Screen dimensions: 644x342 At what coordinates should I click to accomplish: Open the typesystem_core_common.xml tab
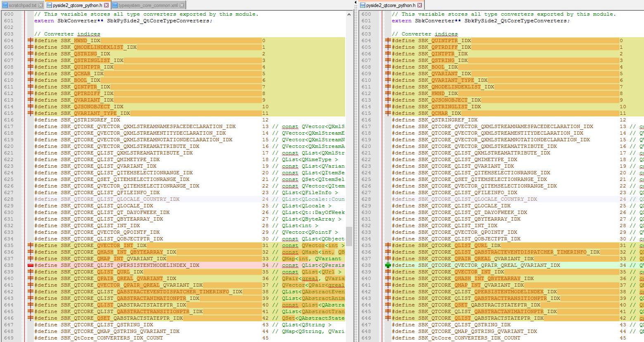pos(148,5)
